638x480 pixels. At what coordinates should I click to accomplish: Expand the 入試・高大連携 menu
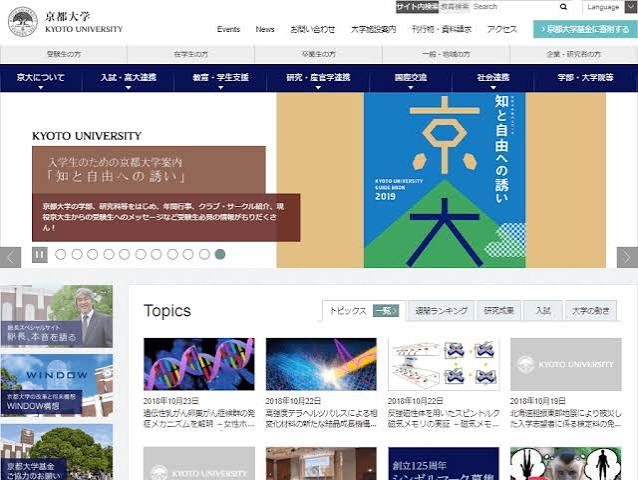coord(128,78)
